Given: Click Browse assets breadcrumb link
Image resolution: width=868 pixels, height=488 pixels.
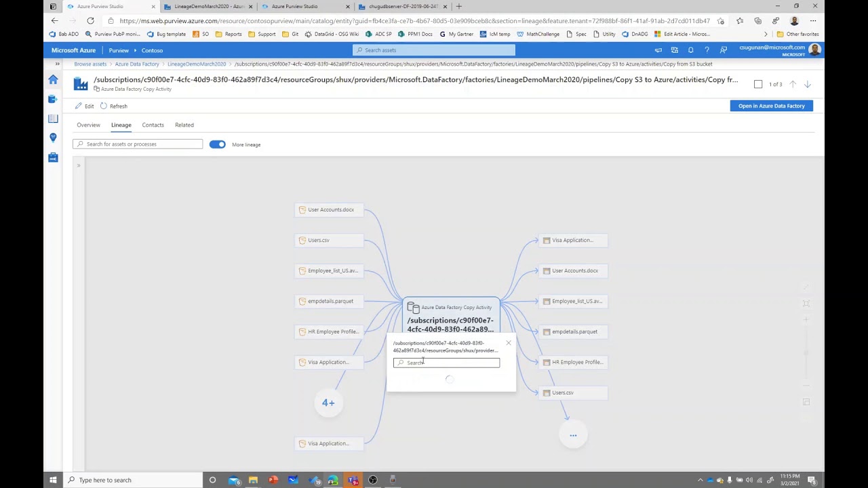Looking at the screenshot, I should pyautogui.click(x=90, y=64).
